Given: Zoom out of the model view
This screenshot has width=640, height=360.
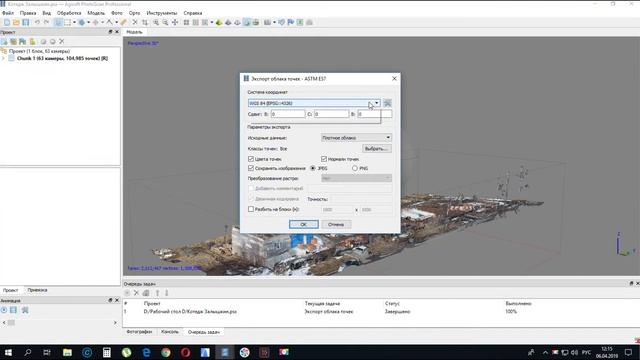Looking at the screenshot, I should [165, 22].
